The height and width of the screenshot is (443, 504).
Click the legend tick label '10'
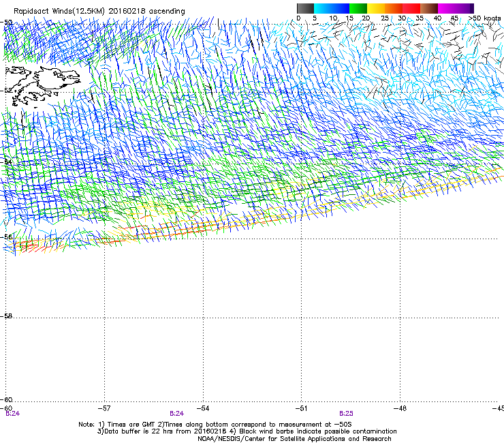coord(333,18)
